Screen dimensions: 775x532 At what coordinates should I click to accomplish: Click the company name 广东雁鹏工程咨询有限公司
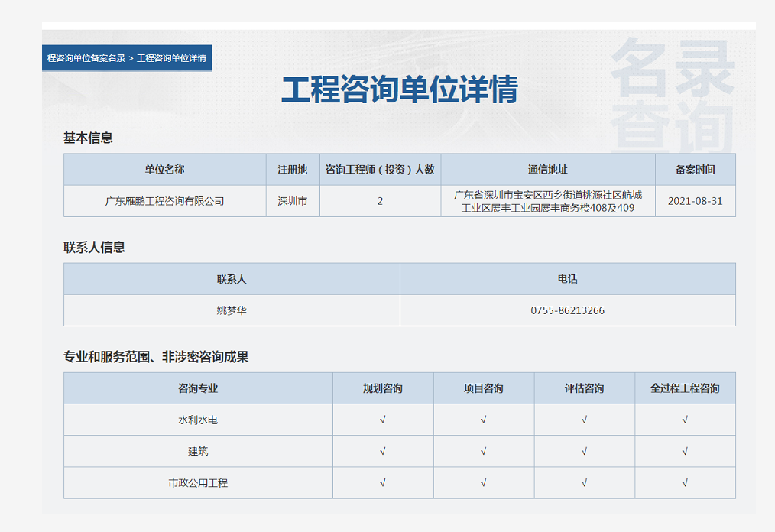[x=165, y=200]
